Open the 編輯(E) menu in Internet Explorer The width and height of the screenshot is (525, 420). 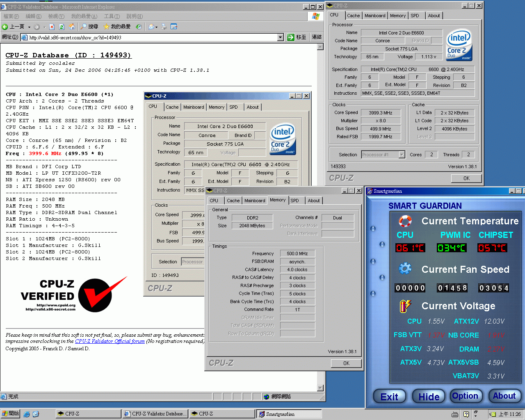click(x=34, y=16)
